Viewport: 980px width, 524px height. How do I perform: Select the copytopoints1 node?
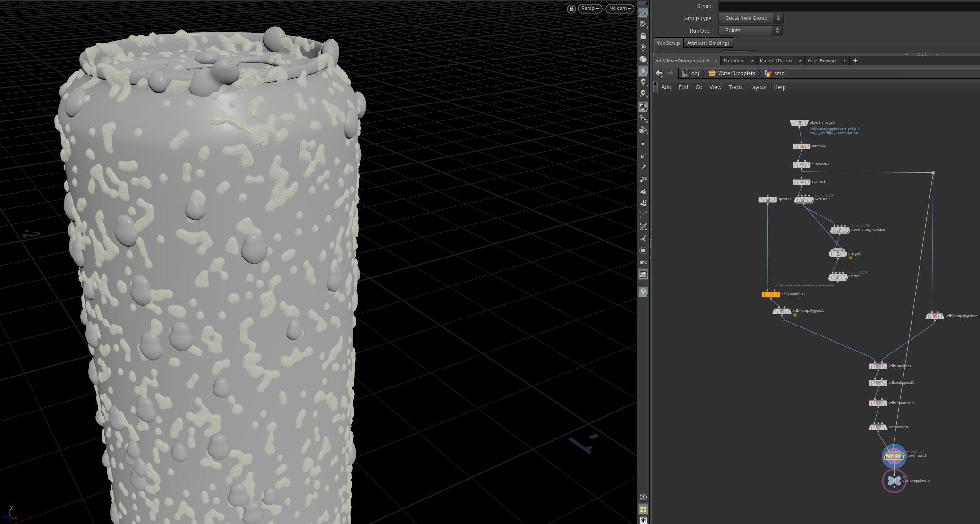pos(771,294)
